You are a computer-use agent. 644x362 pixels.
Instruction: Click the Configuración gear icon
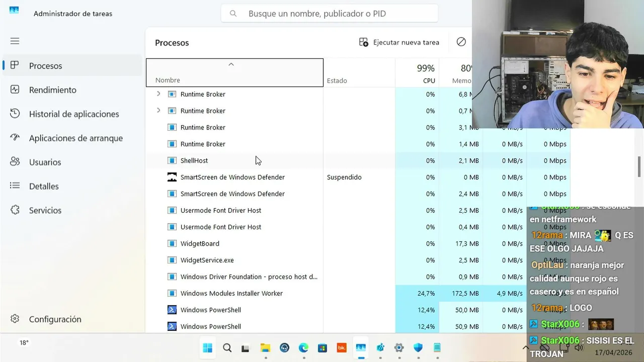[15, 319]
